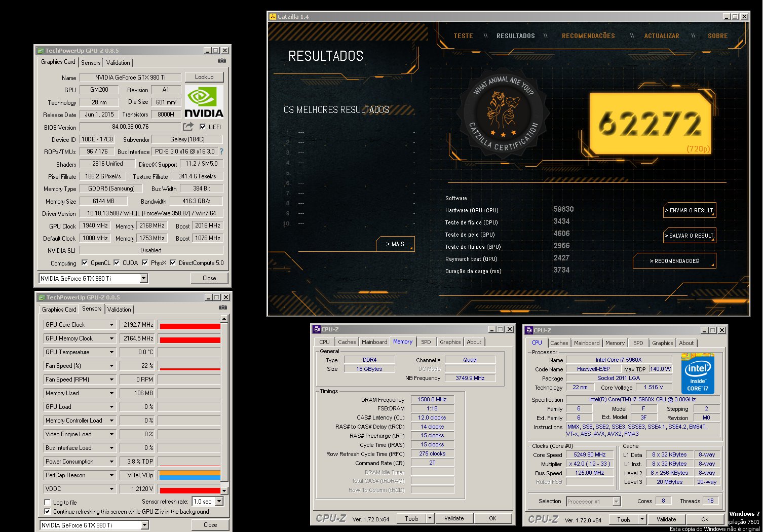Click the GPU-Z Sensors window title icon
Image resolution: width=763 pixels, height=532 pixels.
coord(42,297)
